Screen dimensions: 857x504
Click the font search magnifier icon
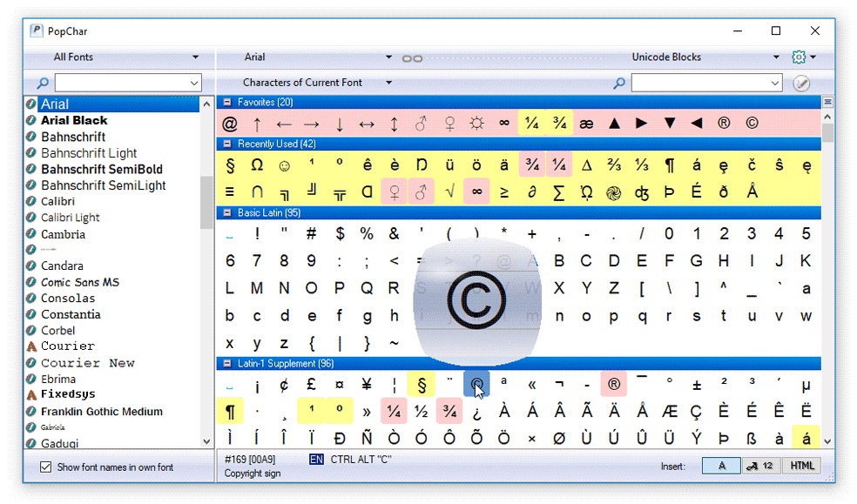coord(43,83)
